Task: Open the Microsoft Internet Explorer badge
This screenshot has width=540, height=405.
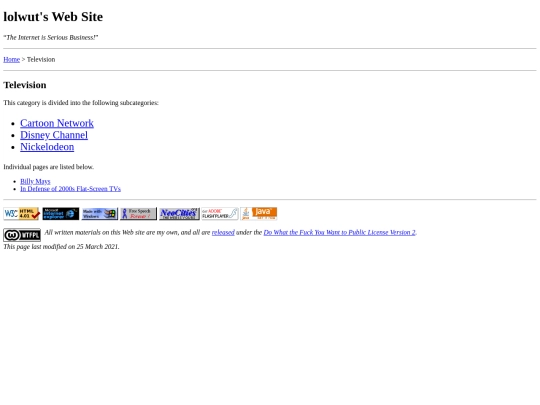Action: click(61, 214)
